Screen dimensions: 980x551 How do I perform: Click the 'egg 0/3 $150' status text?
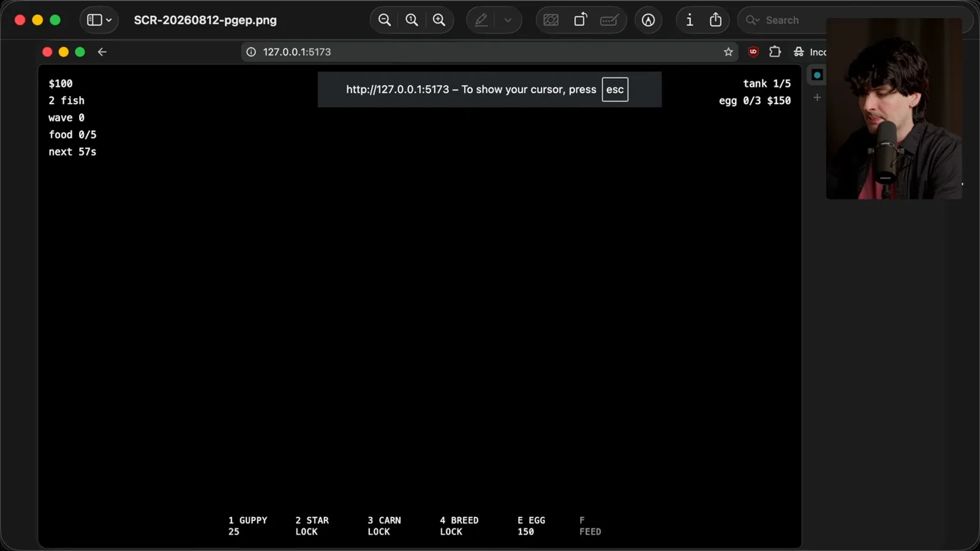(x=755, y=100)
